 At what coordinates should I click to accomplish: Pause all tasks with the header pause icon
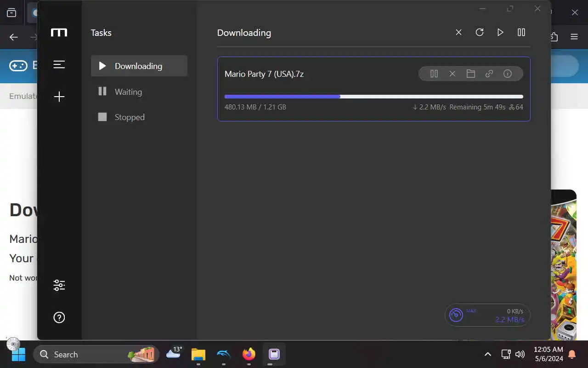(521, 32)
